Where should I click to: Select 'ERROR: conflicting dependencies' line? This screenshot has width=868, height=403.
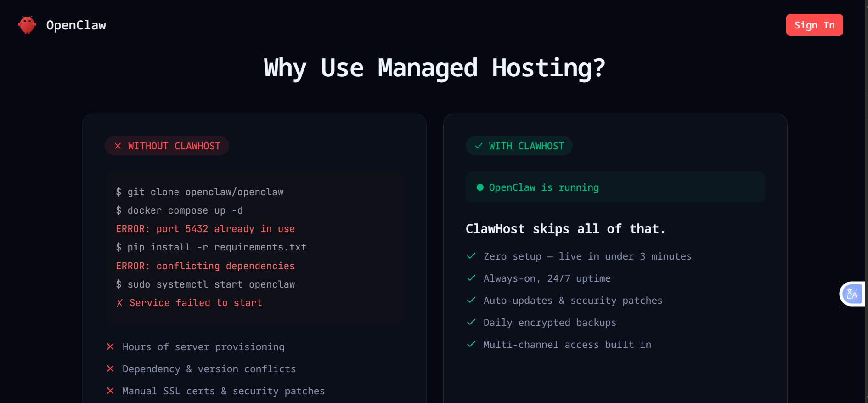(205, 266)
